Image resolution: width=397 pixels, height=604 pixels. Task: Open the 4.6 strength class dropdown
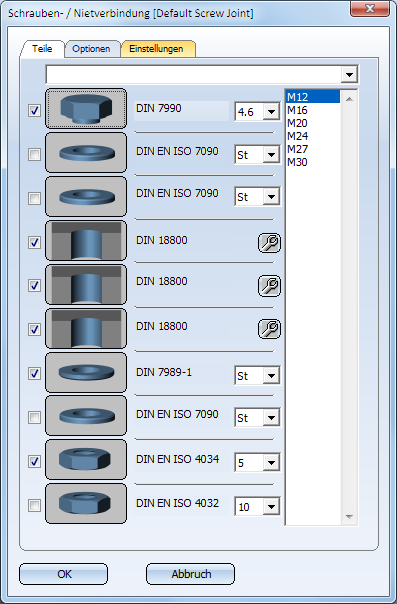pos(271,112)
